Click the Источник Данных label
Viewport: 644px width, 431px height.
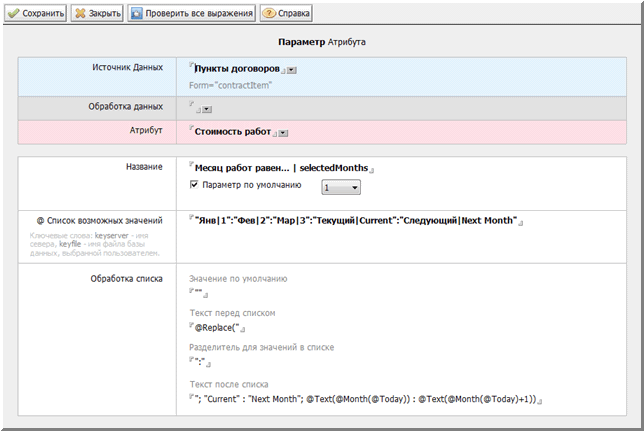(127, 67)
